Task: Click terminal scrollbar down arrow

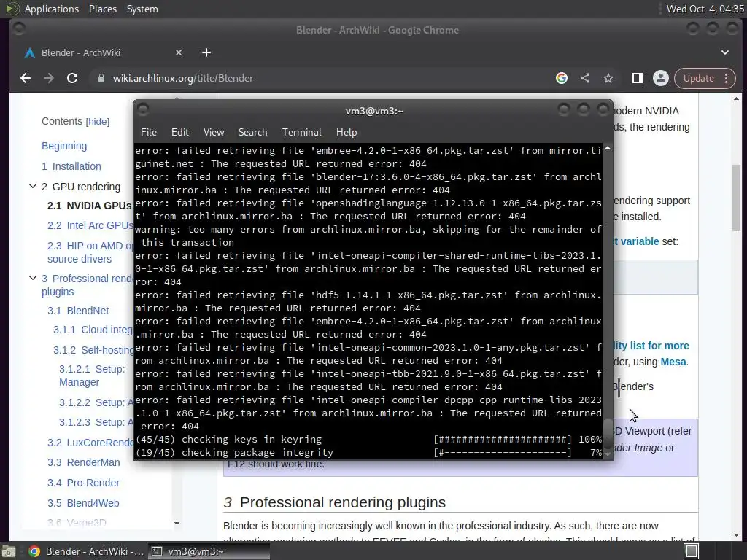Action: click(608, 455)
